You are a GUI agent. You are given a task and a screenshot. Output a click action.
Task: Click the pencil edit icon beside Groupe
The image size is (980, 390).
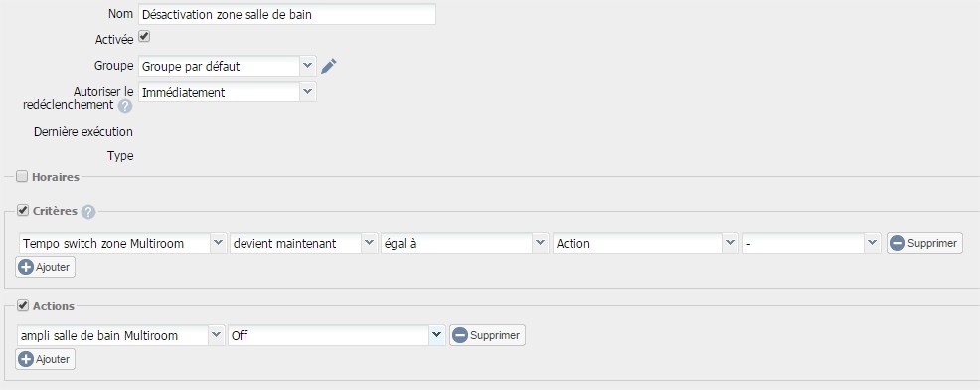(329, 66)
